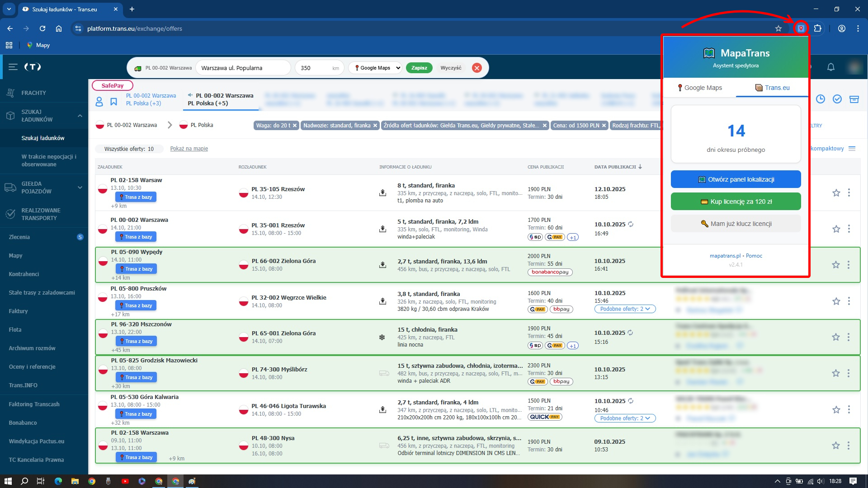Remove the 'Waga: do 20 t' filter chip
This screenshot has height=488, width=868.
coord(295,126)
